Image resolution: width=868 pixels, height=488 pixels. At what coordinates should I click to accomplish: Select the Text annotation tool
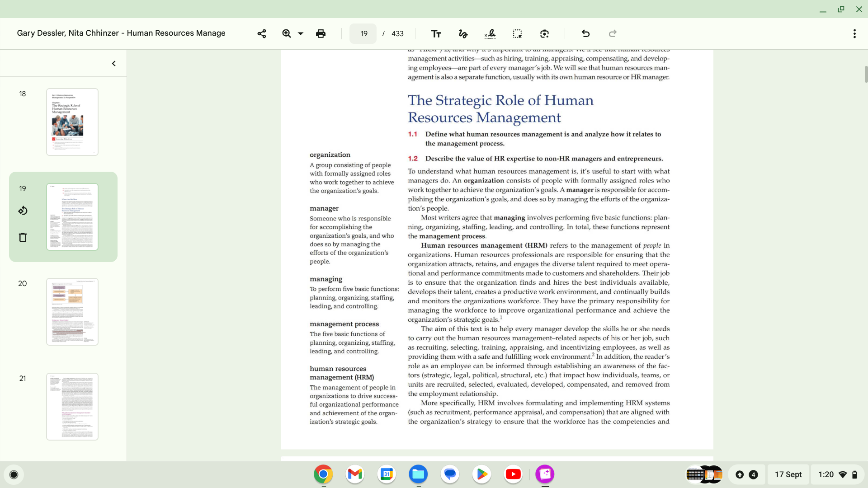pyautogui.click(x=436, y=33)
